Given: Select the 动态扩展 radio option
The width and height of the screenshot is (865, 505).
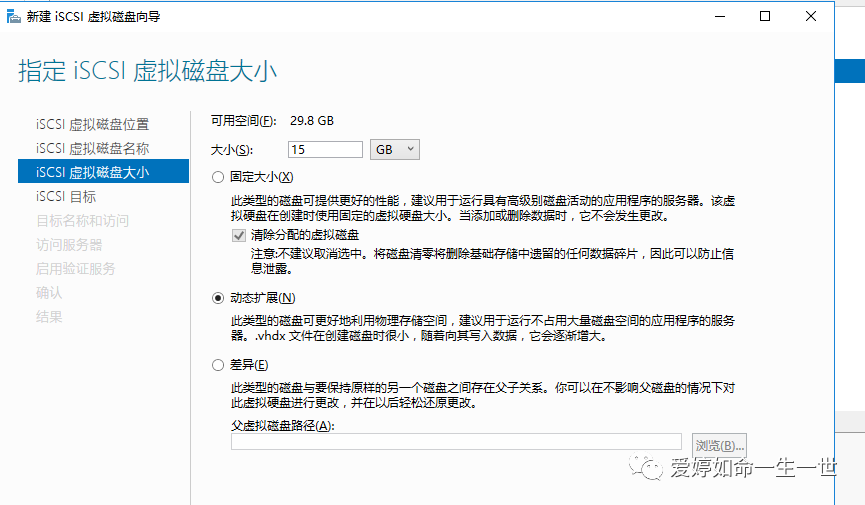Looking at the screenshot, I should (x=218, y=299).
